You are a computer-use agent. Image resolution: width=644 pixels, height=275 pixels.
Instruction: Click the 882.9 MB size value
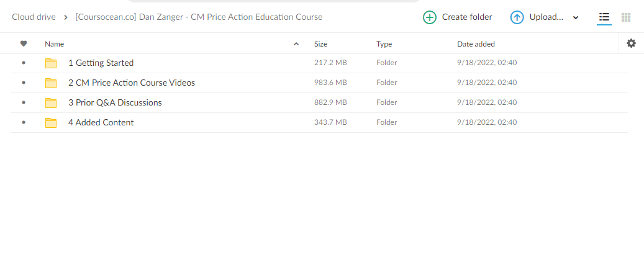(x=330, y=102)
